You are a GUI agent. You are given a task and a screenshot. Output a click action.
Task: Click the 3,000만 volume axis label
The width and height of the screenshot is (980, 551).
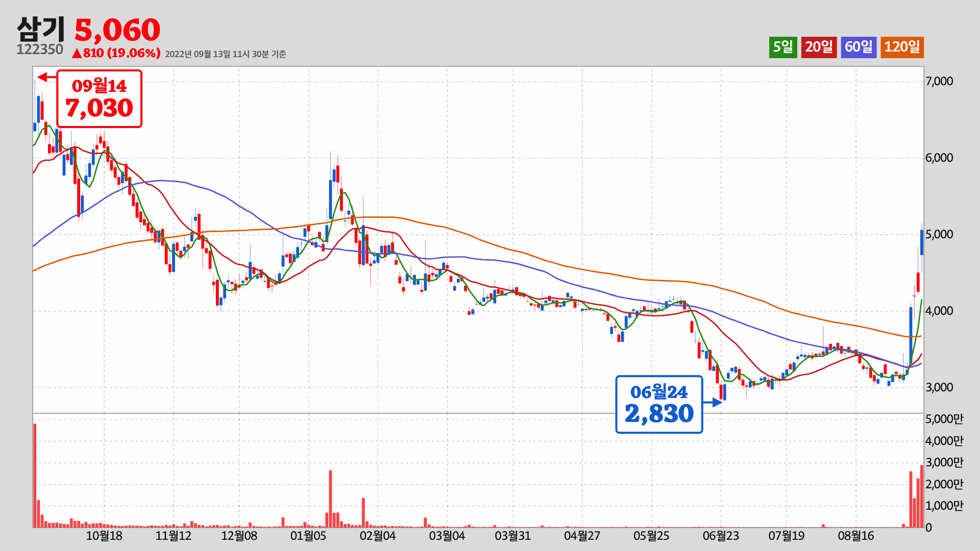pos(944,462)
